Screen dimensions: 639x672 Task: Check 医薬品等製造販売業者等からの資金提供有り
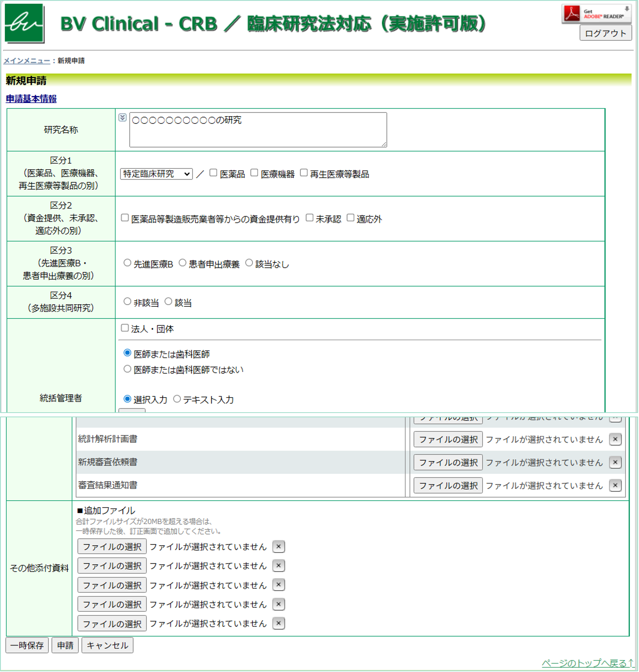[x=125, y=218]
